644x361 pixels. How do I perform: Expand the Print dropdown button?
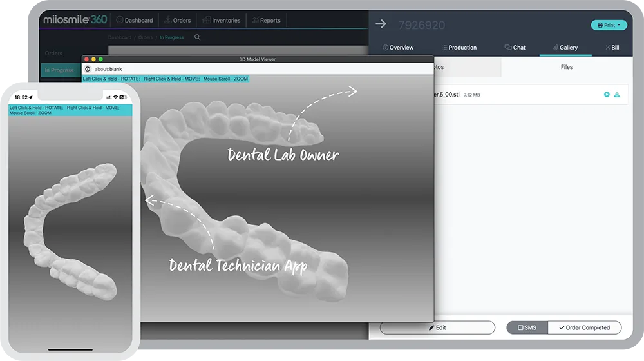click(x=609, y=25)
